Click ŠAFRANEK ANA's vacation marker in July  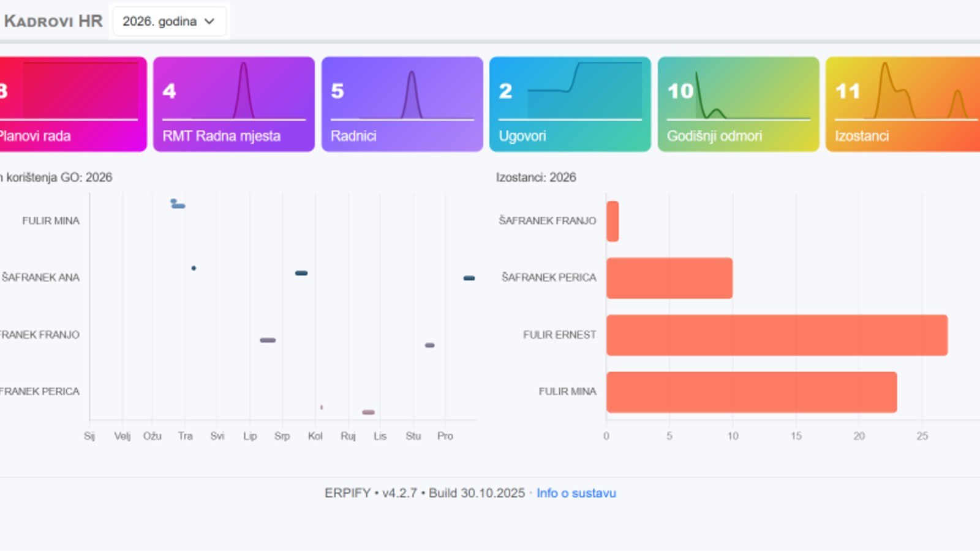[301, 273]
